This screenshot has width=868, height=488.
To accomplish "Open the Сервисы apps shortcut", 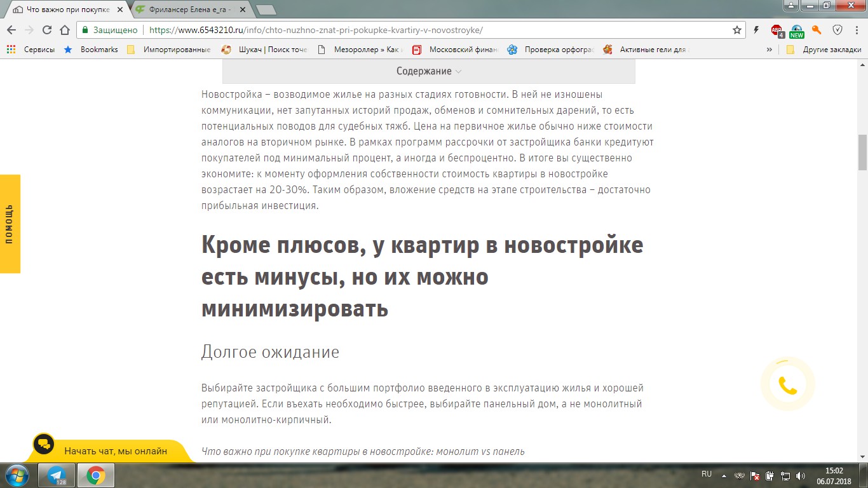I will point(31,50).
